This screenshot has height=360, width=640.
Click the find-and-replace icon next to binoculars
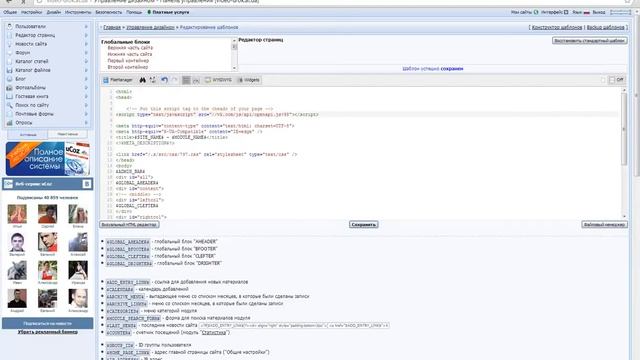pyautogui.click(x=153, y=80)
